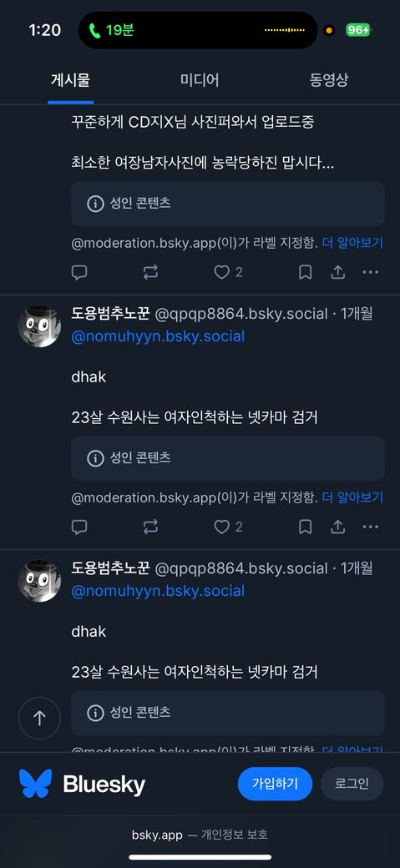Tap the scroll-to-top arrow button
The image size is (400, 868).
pyautogui.click(x=39, y=718)
